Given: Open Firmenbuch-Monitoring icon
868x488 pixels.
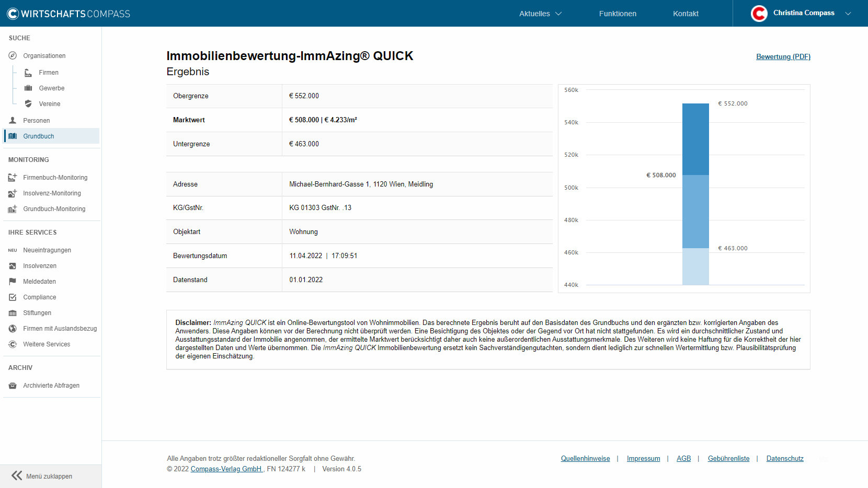Looking at the screenshot, I should tap(13, 177).
